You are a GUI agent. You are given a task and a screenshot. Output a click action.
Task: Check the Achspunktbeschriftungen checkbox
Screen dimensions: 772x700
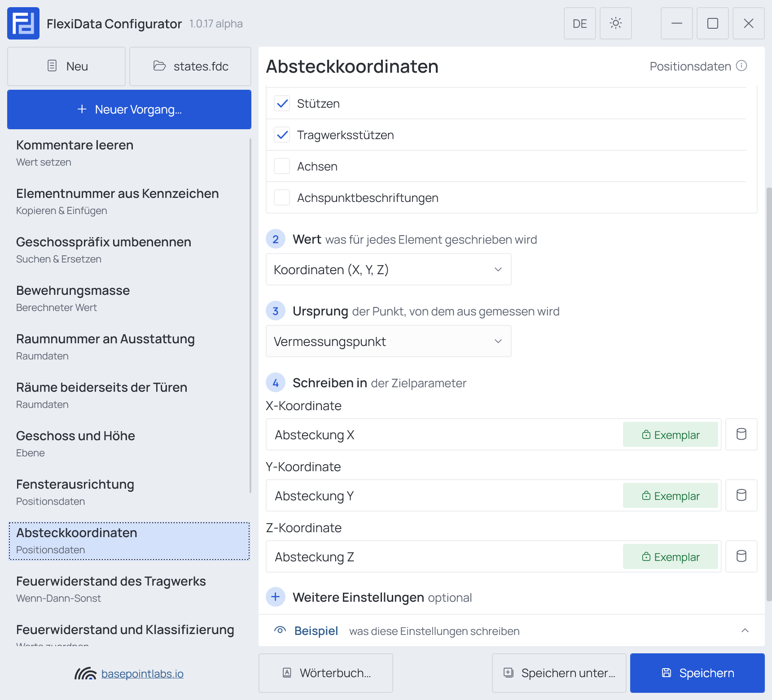282,197
